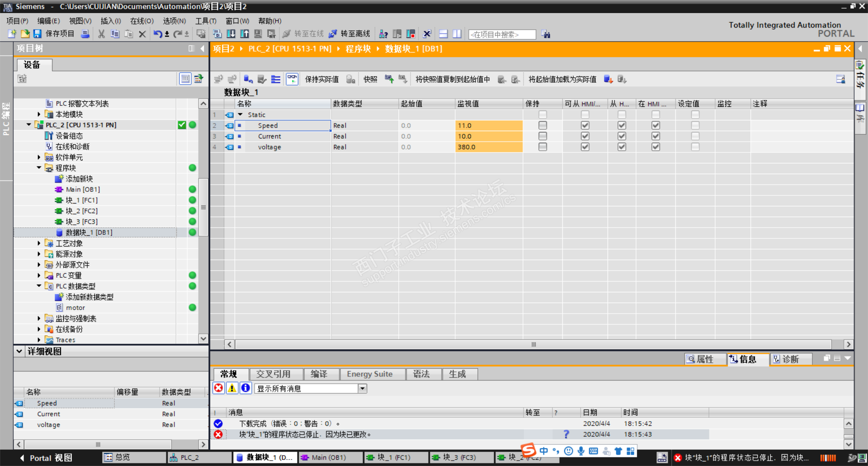
Task: Open the Sogou input method icon
Action: click(x=528, y=451)
